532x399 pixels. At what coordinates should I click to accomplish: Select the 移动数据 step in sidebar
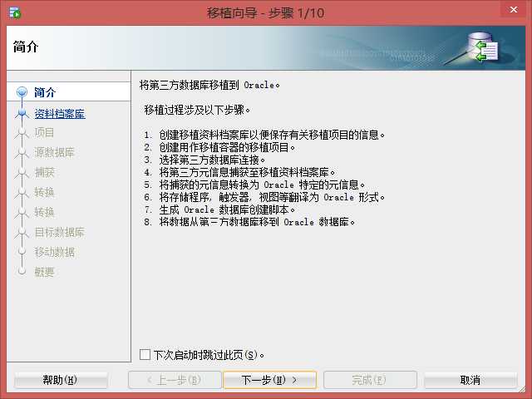54,252
